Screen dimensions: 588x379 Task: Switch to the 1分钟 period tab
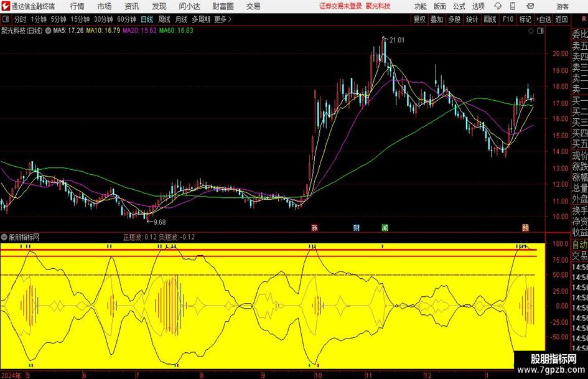pyautogui.click(x=39, y=19)
